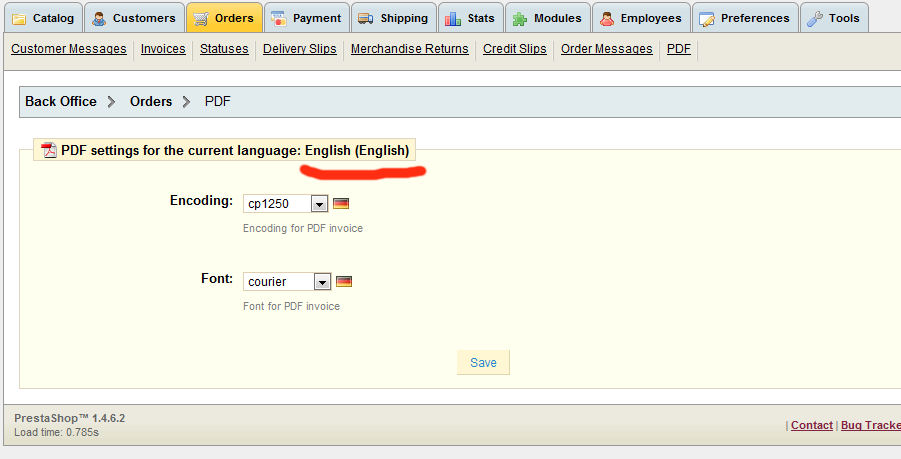
Task: Open the Stats tab
Action: point(471,18)
